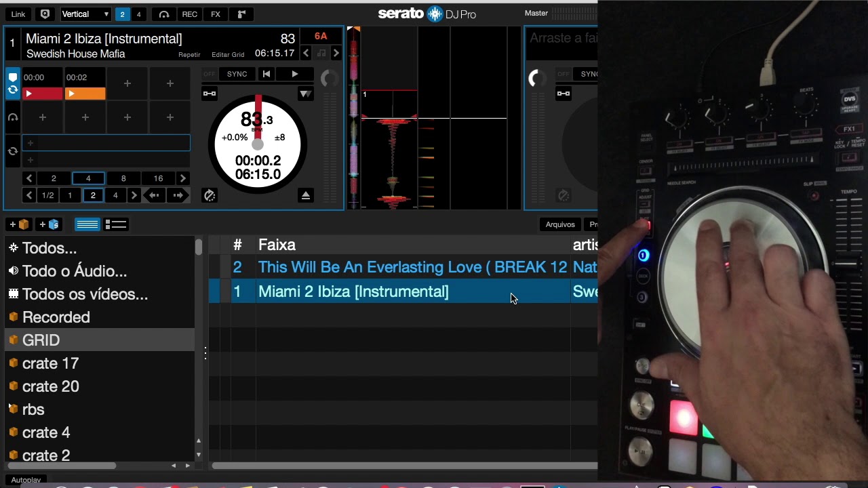868x488 pixels.
Task: Show larger loop roll sizes arrow
Action: tap(134, 195)
